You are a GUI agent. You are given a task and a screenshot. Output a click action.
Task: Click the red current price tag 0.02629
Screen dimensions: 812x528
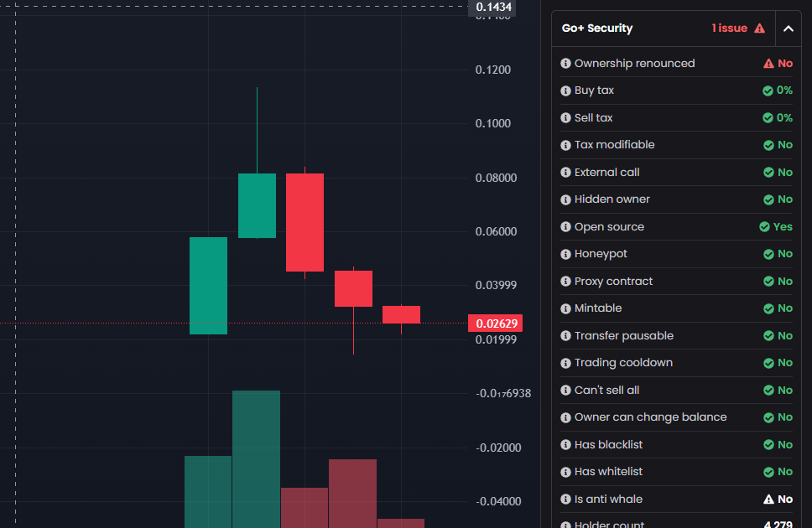point(495,324)
